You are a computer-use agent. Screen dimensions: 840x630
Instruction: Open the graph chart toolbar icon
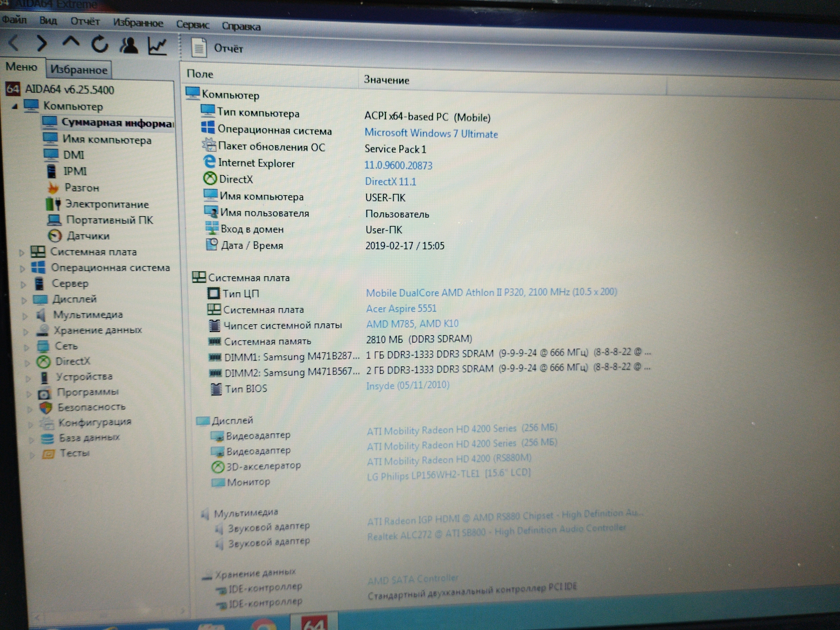click(157, 46)
